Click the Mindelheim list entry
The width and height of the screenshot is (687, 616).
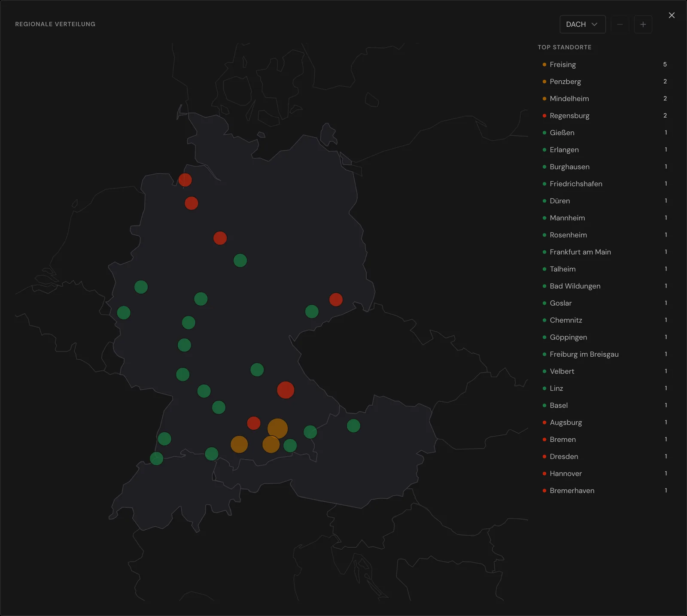click(x=605, y=99)
